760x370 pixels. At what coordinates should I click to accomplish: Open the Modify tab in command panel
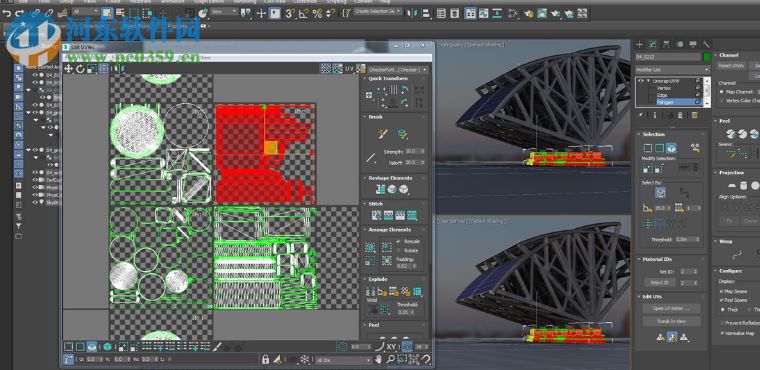coord(653,44)
